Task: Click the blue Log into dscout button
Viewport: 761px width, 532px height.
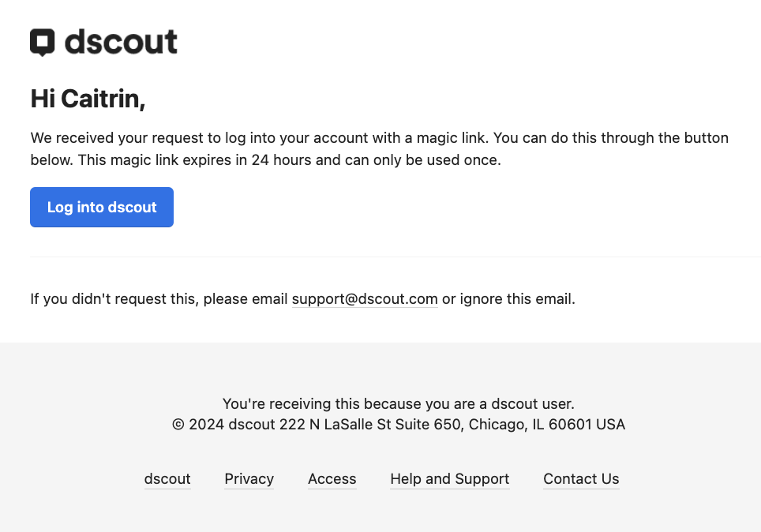Action: click(x=102, y=208)
